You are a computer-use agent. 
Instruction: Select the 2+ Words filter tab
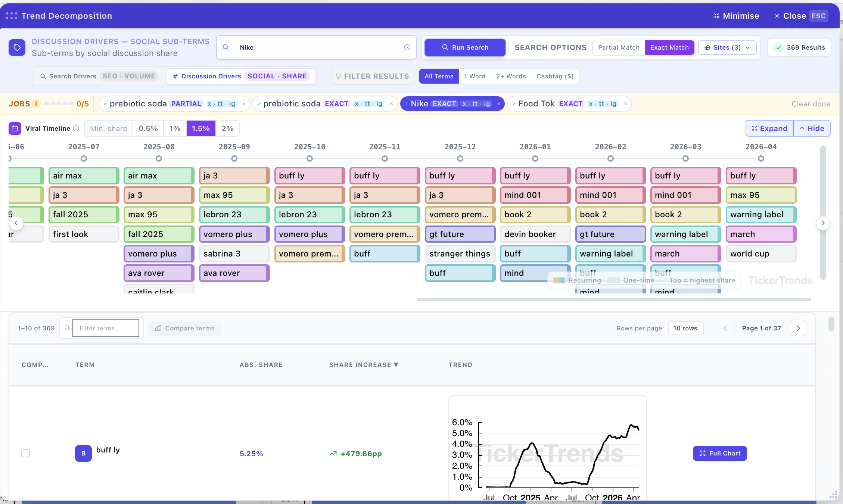[x=511, y=76]
